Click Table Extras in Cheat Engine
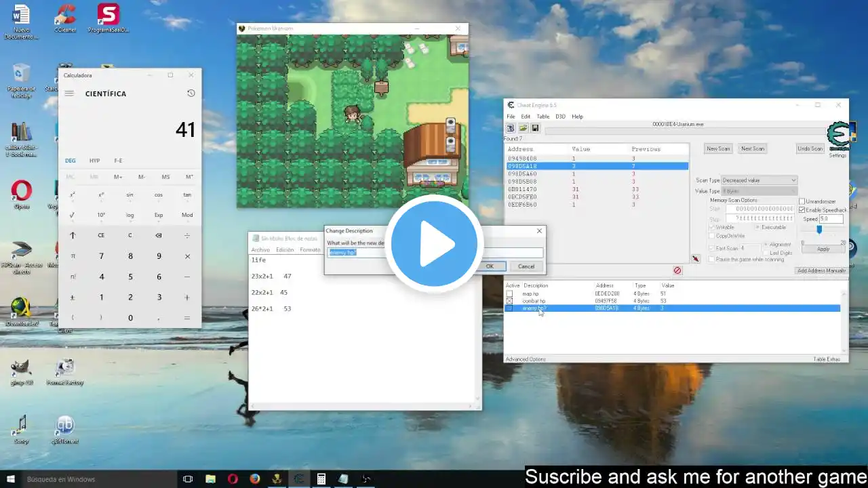The height and width of the screenshot is (488, 868). pyautogui.click(x=827, y=359)
